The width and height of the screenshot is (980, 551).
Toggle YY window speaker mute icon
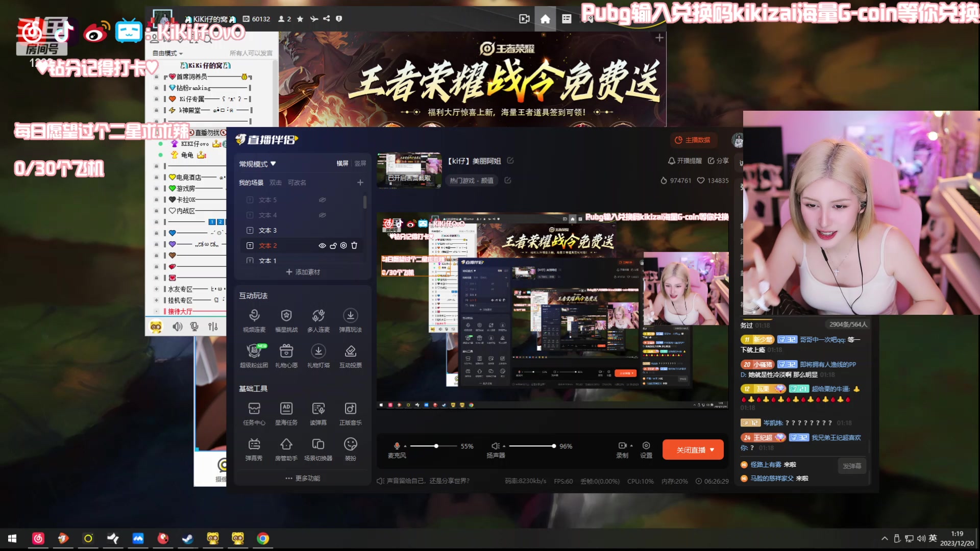(177, 327)
